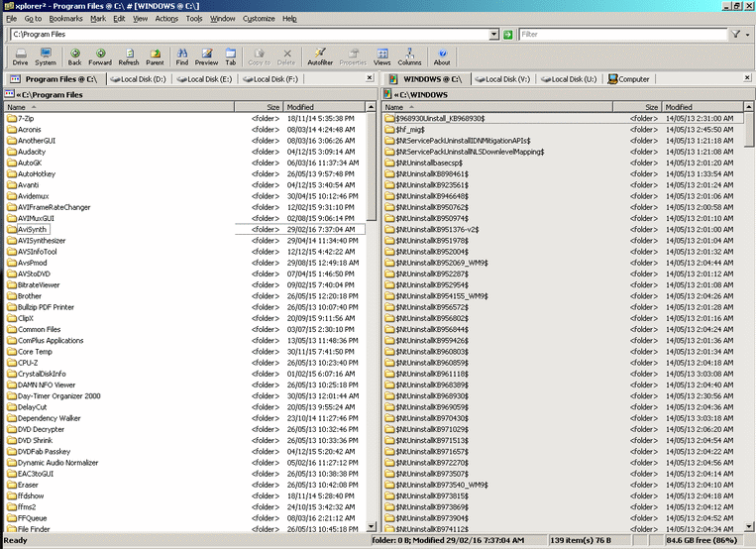Open the Find tool
756x549 pixels.
[182, 55]
